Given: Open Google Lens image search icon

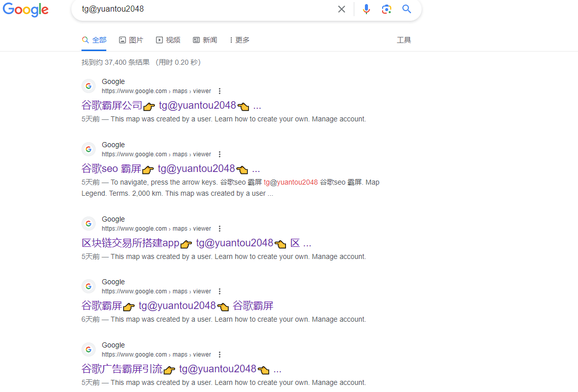Looking at the screenshot, I should (386, 9).
